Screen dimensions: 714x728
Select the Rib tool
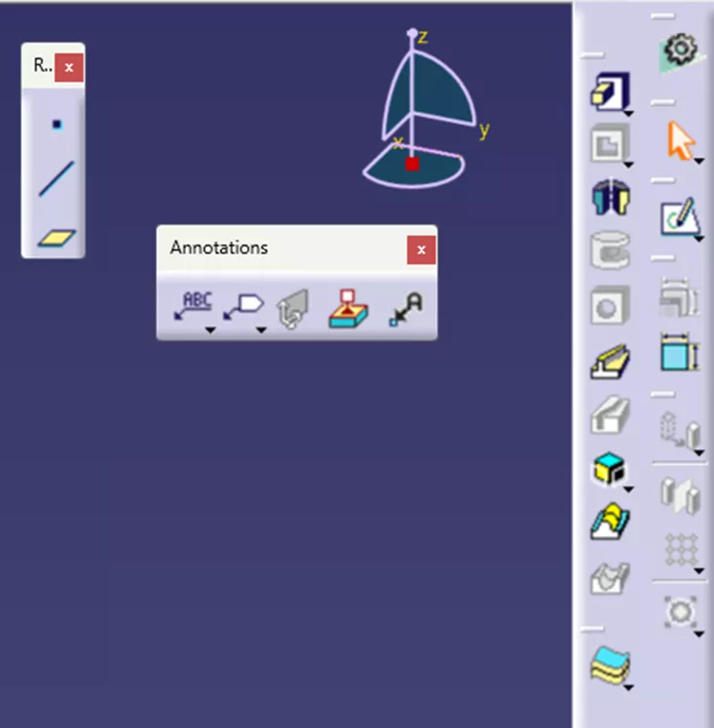tap(610, 362)
